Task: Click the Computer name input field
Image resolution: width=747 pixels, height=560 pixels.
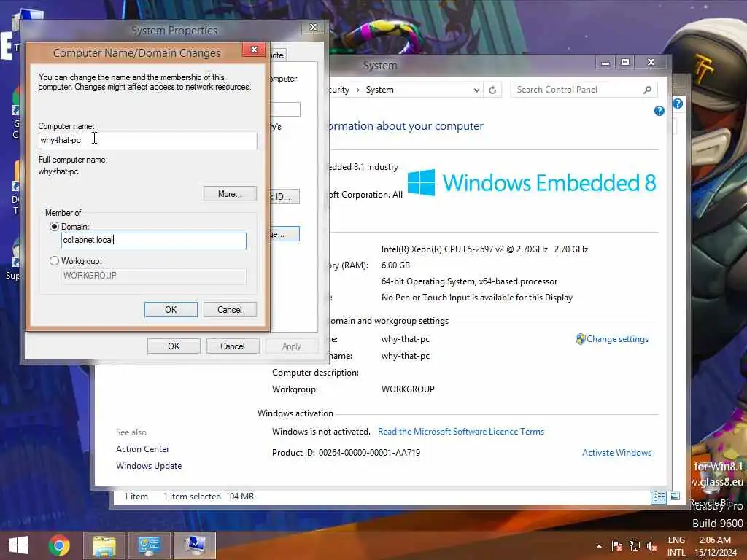Action: coord(147,141)
